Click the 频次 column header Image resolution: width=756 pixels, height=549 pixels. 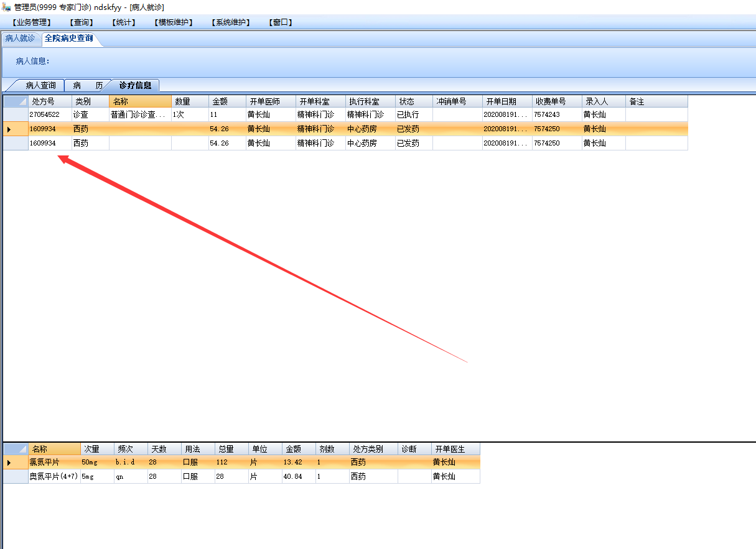click(x=131, y=449)
